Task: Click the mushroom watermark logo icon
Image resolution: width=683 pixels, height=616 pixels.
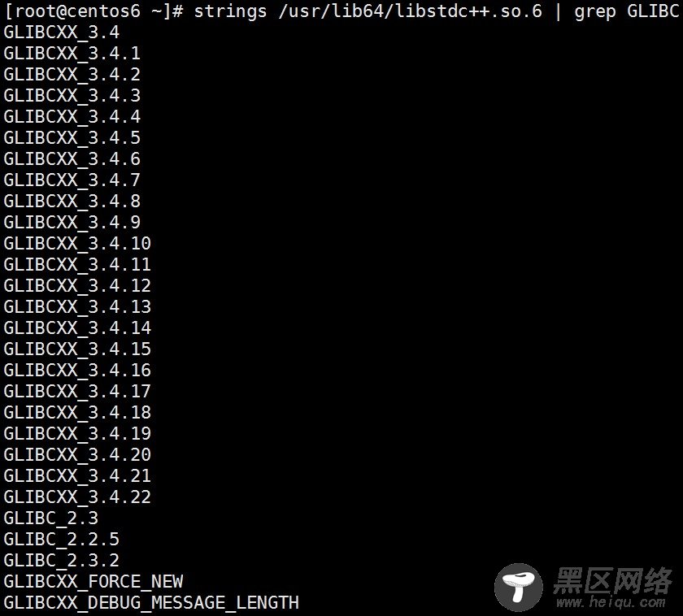Action: coord(519,588)
